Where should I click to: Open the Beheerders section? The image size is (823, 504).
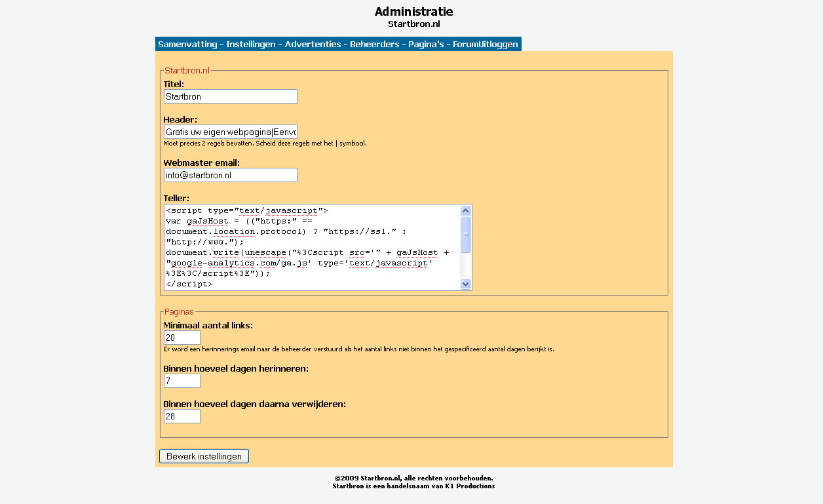tap(374, 44)
